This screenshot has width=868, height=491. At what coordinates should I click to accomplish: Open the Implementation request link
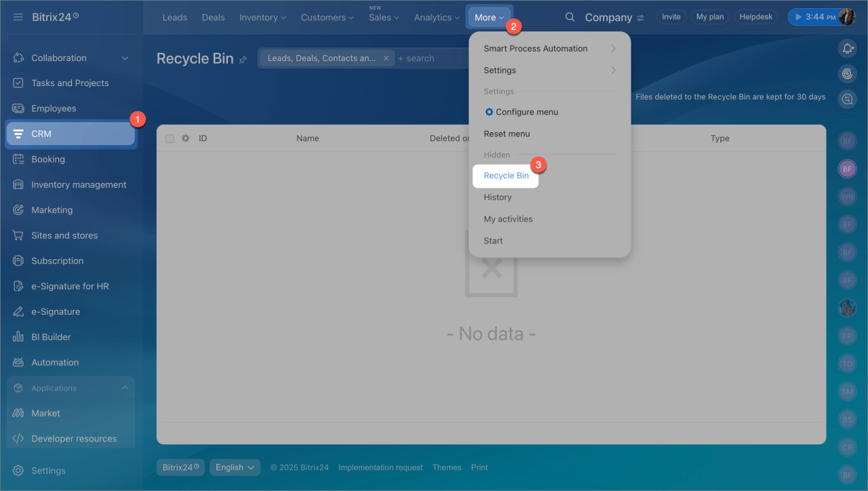pyautogui.click(x=380, y=467)
